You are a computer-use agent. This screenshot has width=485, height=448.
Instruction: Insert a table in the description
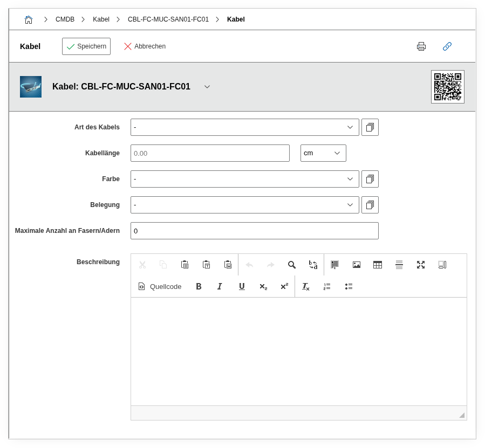pyautogui.click(x=378, y=265)
